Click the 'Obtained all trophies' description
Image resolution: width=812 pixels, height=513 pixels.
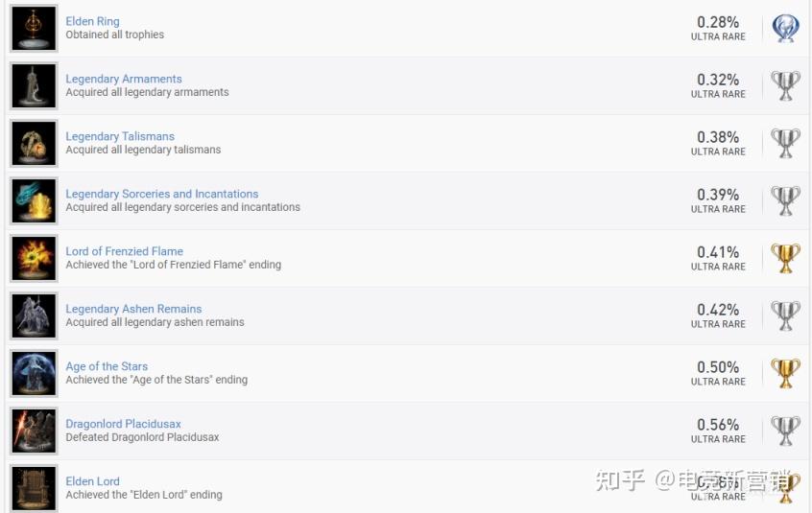[114, 35]
